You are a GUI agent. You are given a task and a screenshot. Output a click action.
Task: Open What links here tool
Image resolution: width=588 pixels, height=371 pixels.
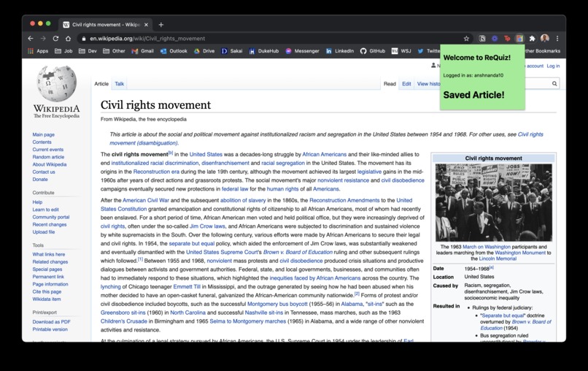(49, 254)
